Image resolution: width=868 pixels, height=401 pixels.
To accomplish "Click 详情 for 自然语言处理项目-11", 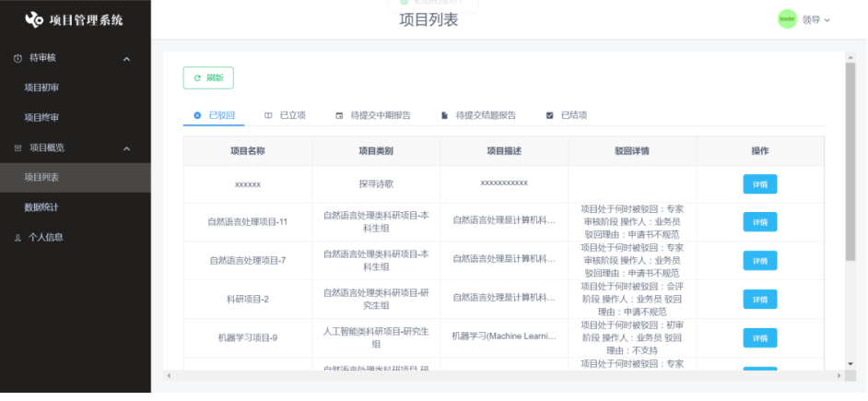I will coord(759,222).
